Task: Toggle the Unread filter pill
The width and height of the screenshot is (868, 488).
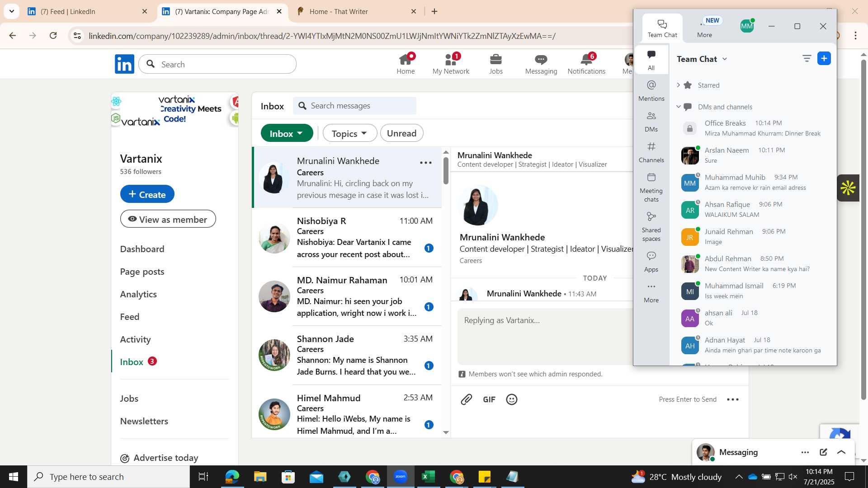Action: (401, 133)
